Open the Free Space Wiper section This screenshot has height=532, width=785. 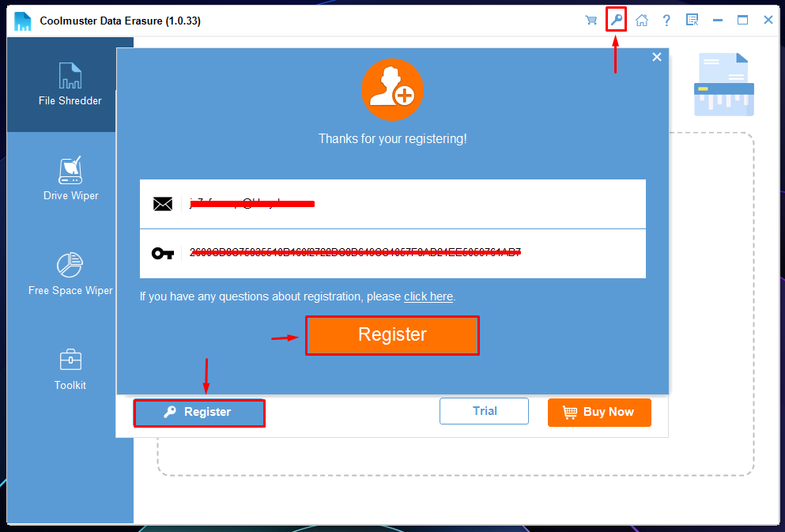pos(70,274)
